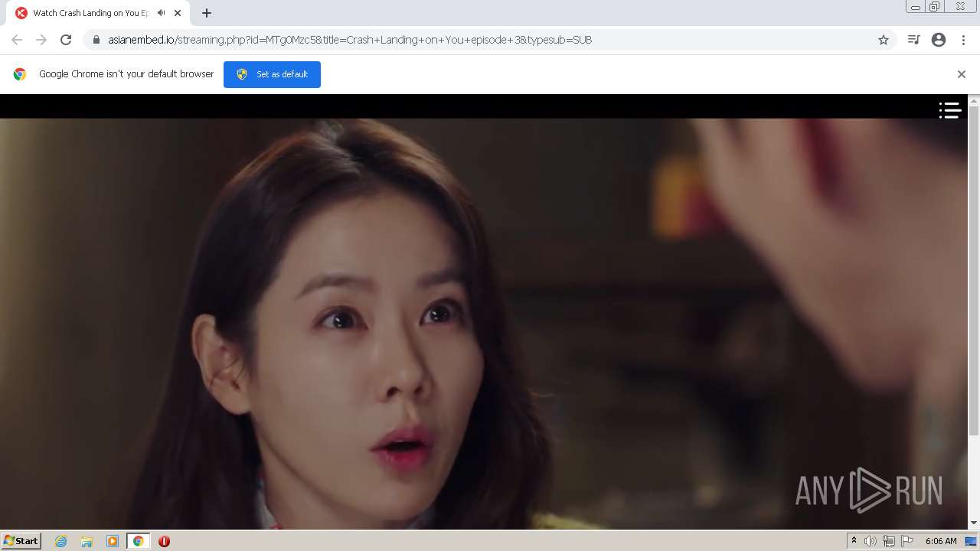Open Windows Media Player from taskbar
980x551 pixels.
point(113,541)
